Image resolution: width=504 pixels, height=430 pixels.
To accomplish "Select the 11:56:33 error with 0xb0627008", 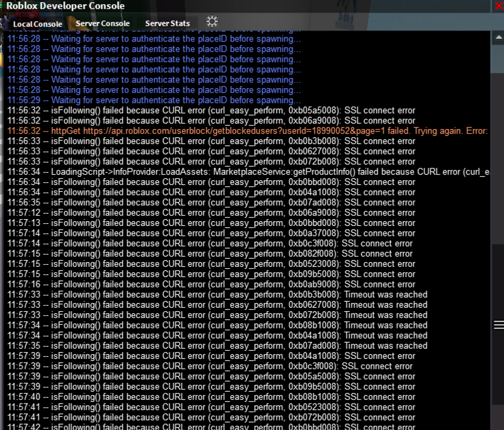I will [211, 151].
